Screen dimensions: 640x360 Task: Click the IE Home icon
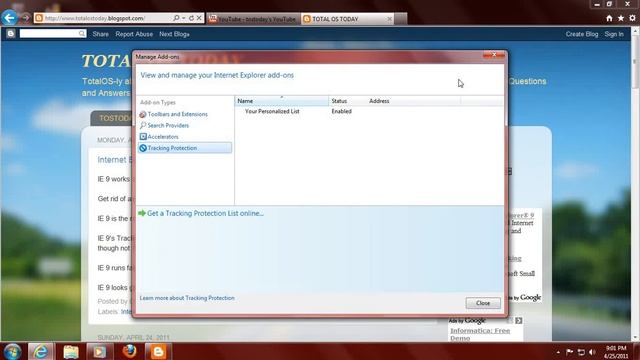tap(609, 18)
